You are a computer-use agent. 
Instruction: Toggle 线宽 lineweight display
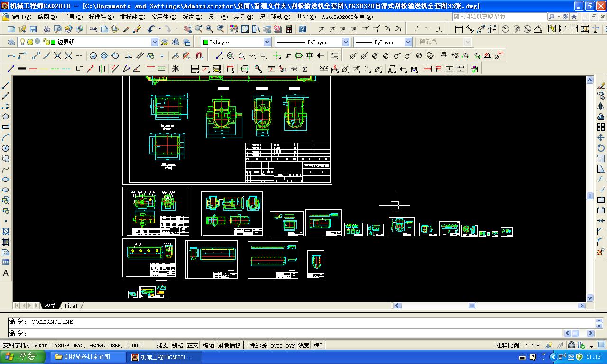(304, 346)
